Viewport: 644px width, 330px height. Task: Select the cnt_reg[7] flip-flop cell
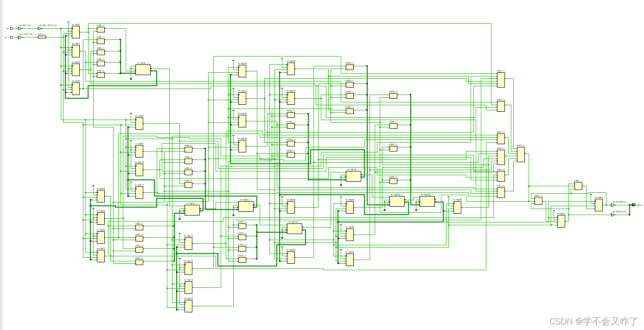click(x=101, y=256)
